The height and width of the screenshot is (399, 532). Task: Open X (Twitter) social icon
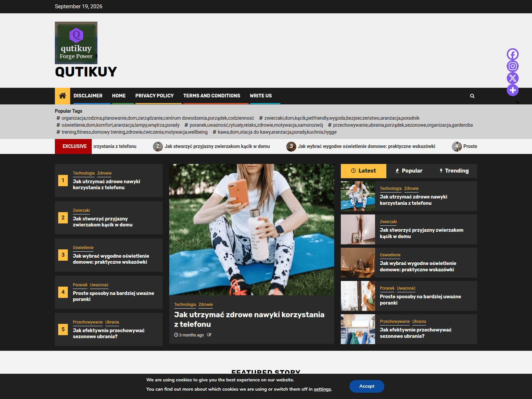click(512, 78)
